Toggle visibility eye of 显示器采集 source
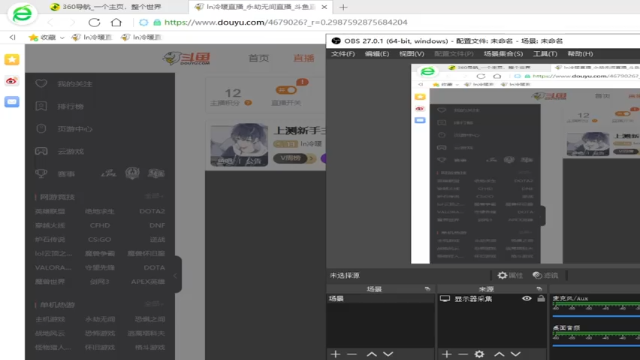This screenshot has height=360, width=640. point(527,299)
